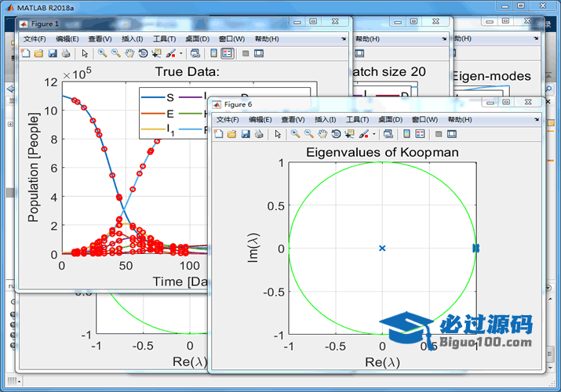Click 'Population [People]' axis label

pos(33,168)
